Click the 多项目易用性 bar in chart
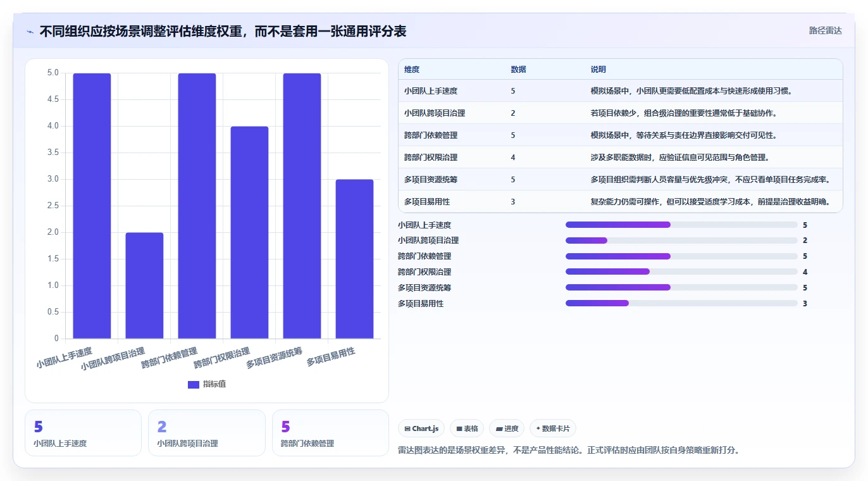868x481 pixels. 354,259
